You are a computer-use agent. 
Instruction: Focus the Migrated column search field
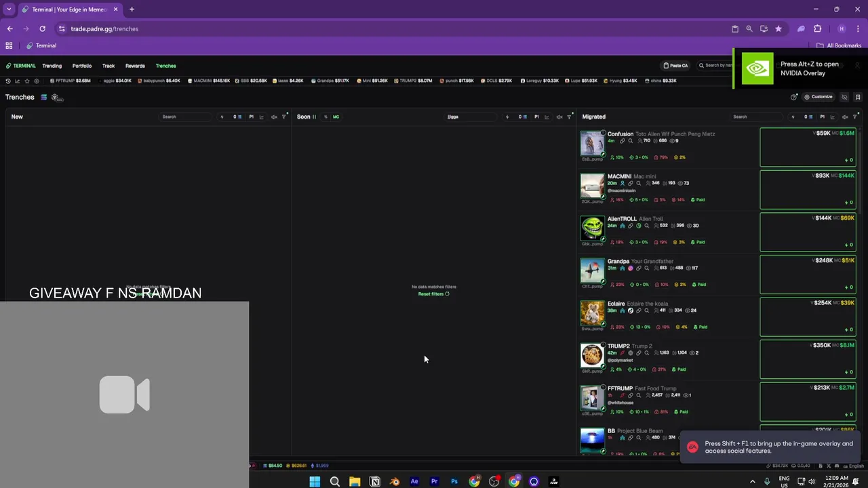757,117
